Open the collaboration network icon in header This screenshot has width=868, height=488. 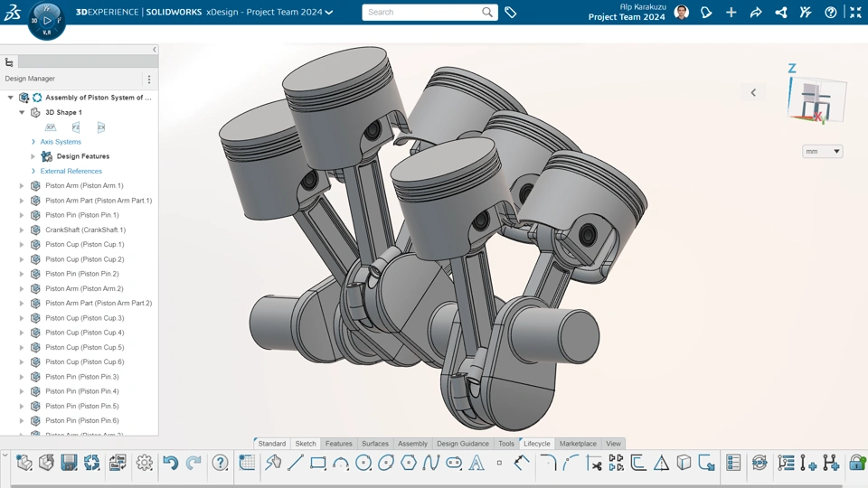click(780, 12)
